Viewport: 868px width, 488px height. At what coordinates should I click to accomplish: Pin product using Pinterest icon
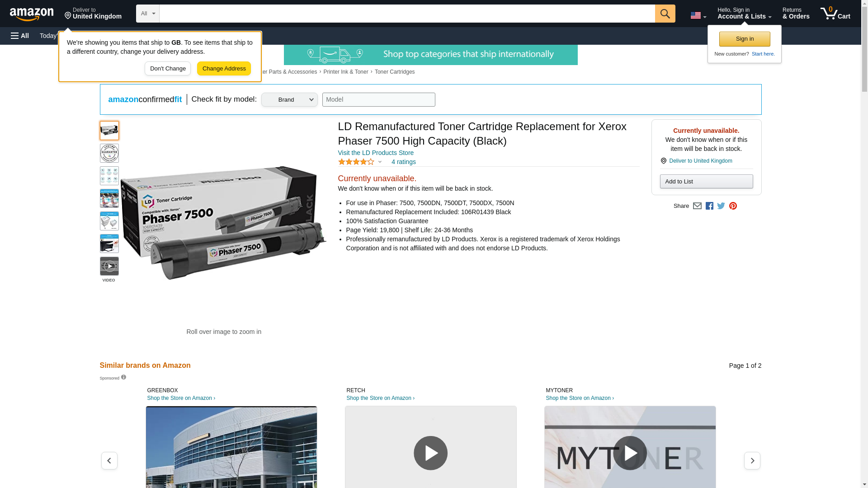click(733, 206)
